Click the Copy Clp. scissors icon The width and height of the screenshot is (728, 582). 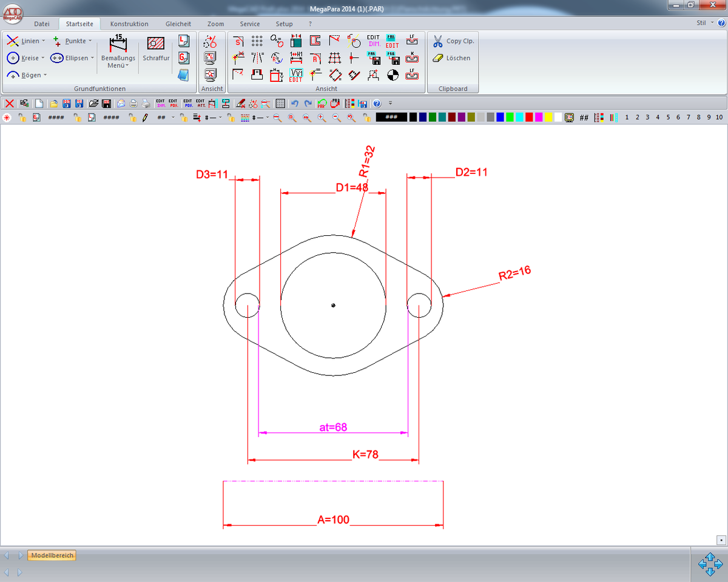point(438,41)
